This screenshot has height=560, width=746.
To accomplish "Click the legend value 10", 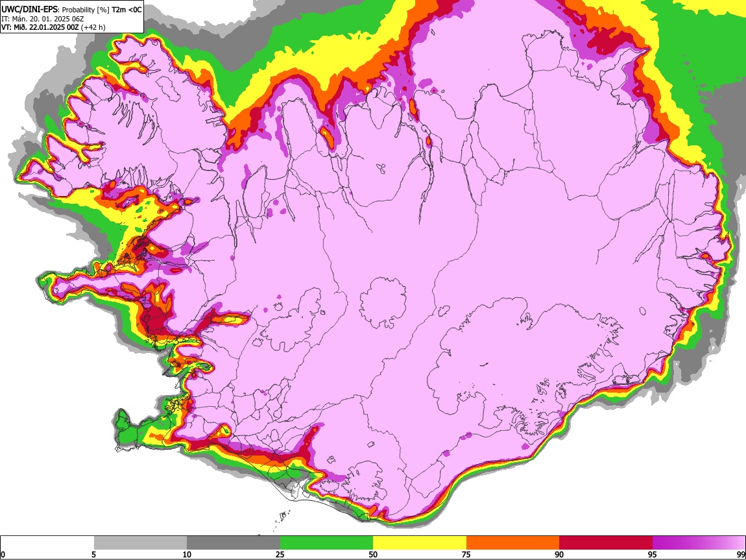I will (187, 554).
